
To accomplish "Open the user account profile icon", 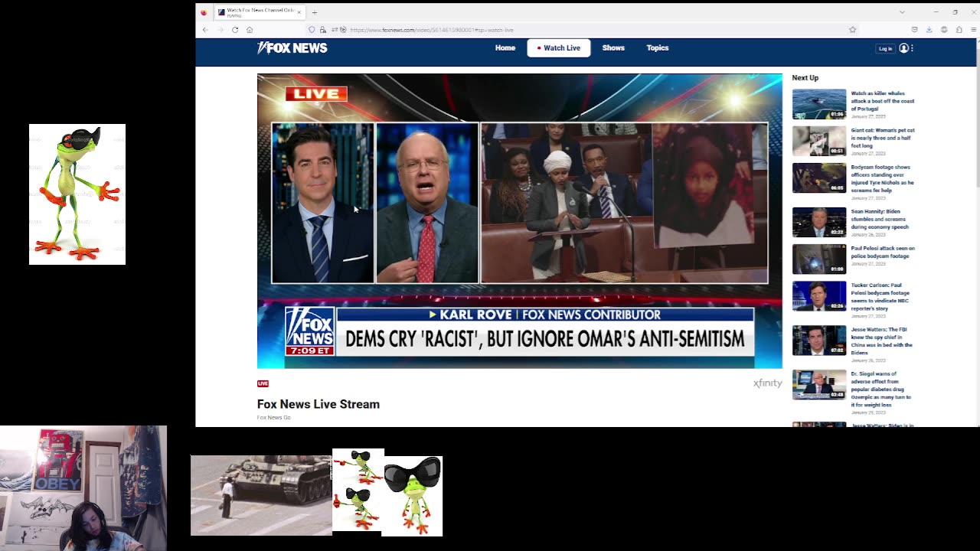I will click(903, 48).
